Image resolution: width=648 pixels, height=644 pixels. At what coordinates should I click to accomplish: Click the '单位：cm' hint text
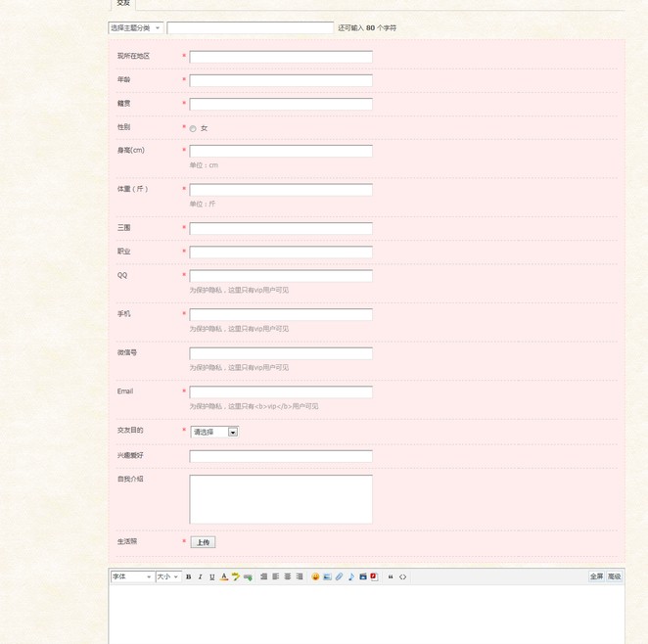click(x=204, y=165)
